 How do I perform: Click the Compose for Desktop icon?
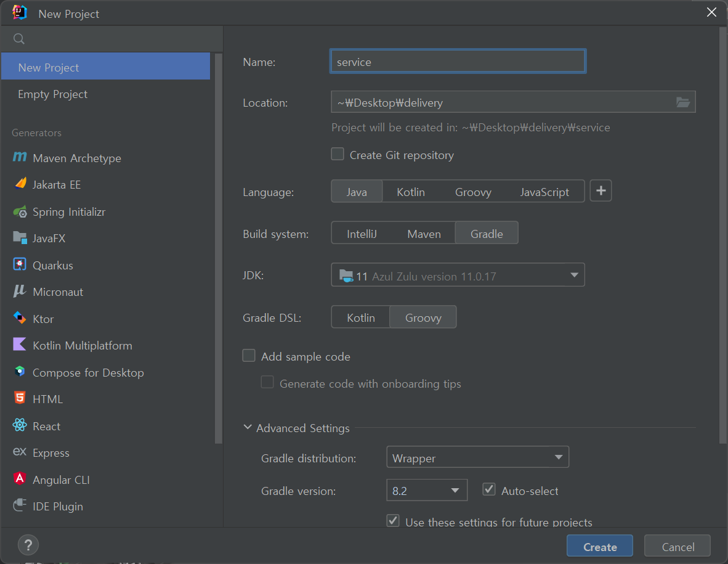20,371
